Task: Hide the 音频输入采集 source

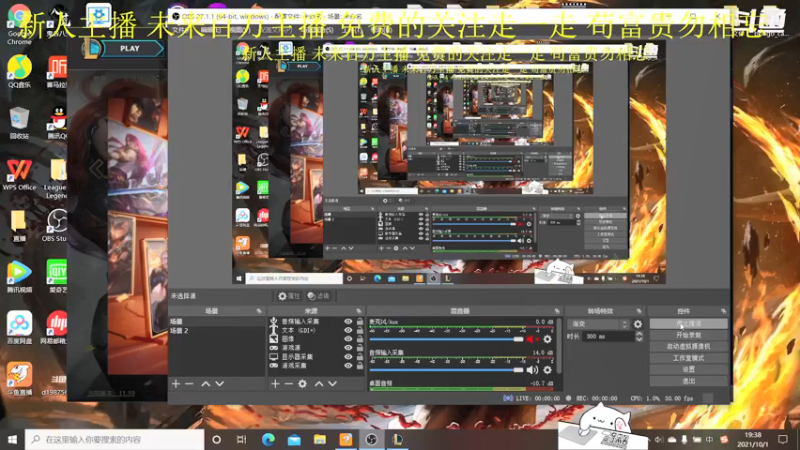Action: pos(348,321)
